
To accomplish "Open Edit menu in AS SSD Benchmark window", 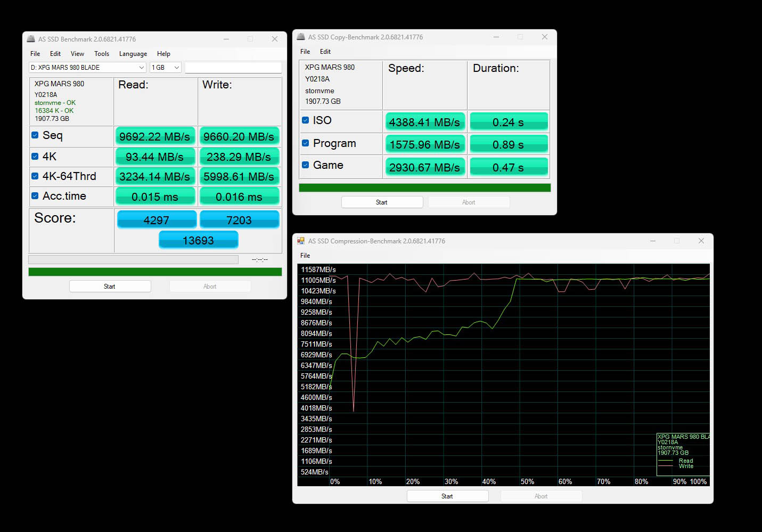I will coord(55,54).
